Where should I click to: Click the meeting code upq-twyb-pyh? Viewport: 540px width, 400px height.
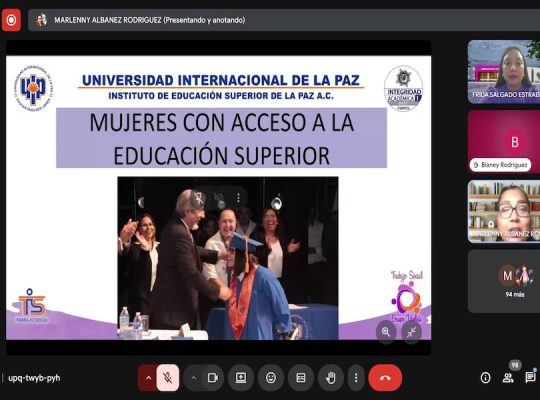(x=34, y=378)
